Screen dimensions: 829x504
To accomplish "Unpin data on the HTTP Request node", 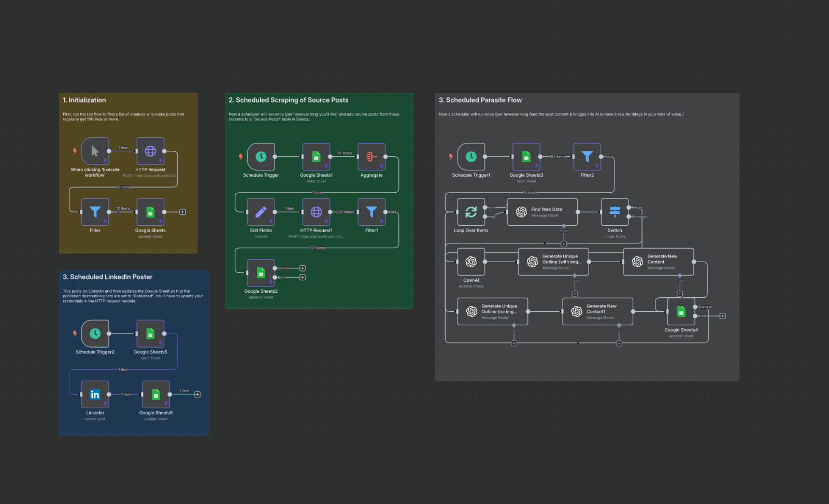I will click(x=161, y=160).
